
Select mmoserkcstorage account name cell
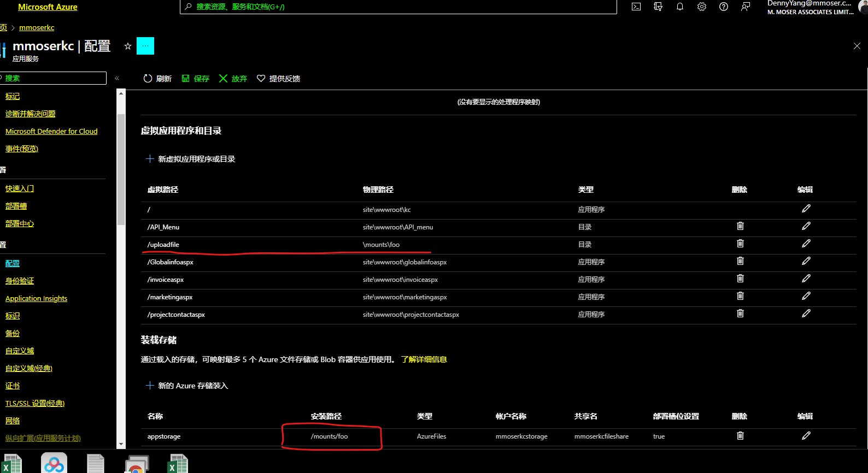tap(521, 436)
